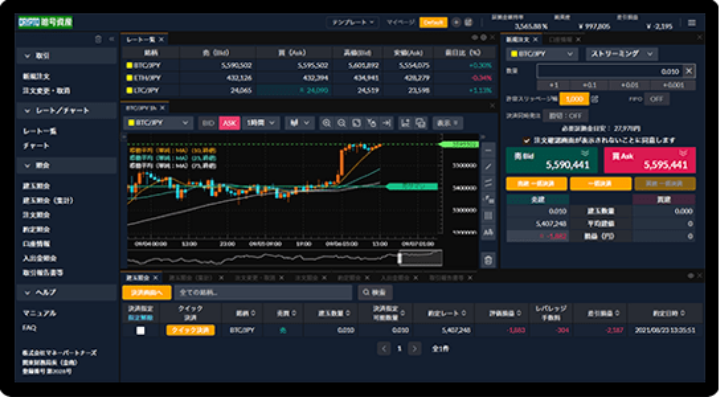Click the 売 Bid 5,590,441 sell button

[552, 160]
